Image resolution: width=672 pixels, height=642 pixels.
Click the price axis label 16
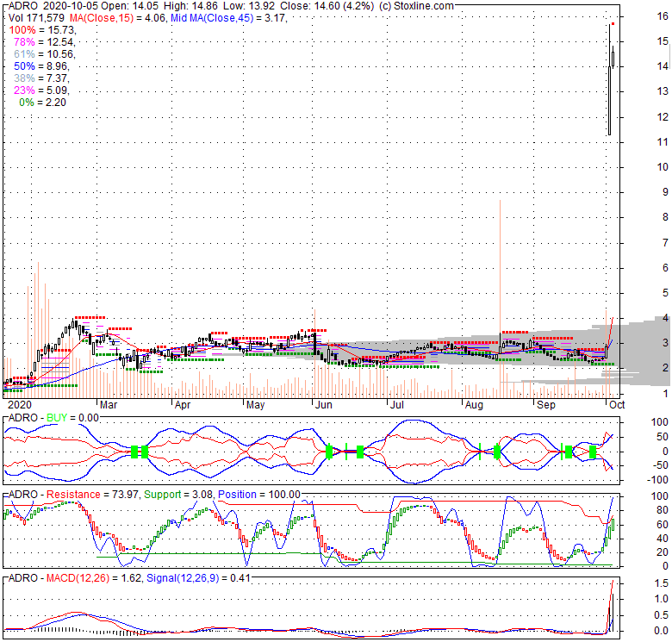[x=663, y=16]
